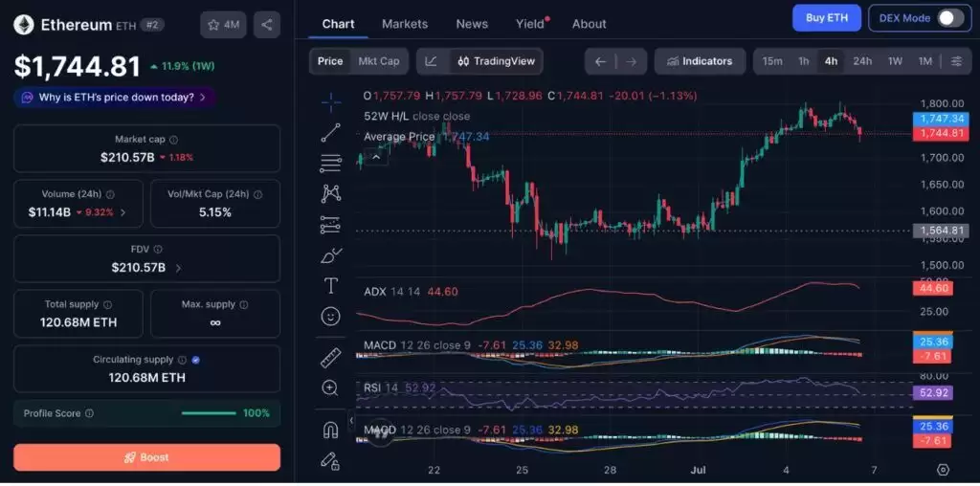Select the forecast position tool
Viewport: 980px width, 486px height.
point(330,224)
